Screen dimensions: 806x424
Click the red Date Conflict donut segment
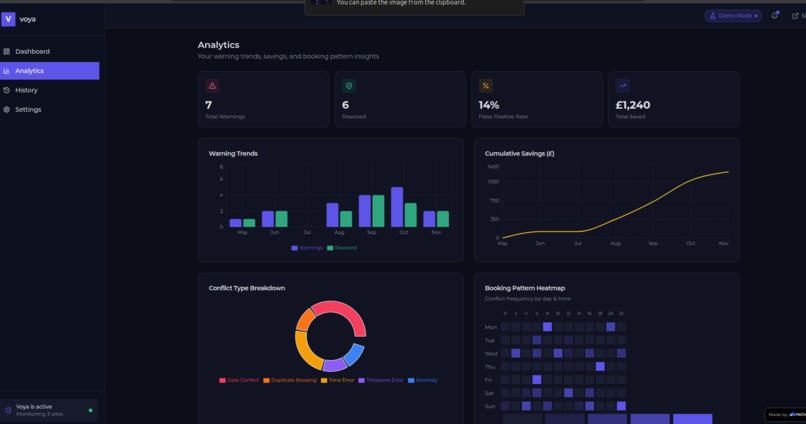343,312
